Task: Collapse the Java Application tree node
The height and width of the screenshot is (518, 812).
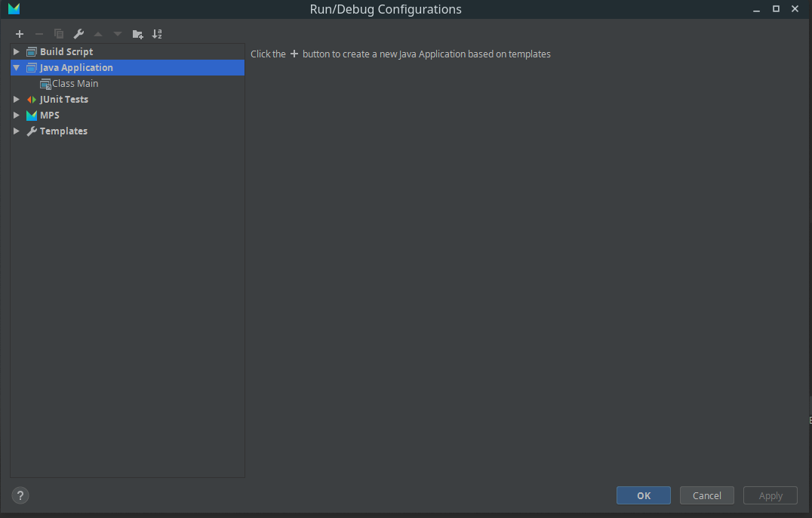Action: pos(17,68)
